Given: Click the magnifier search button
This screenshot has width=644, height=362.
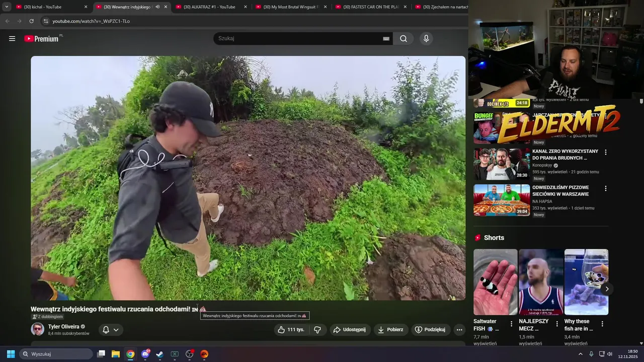Looking at the screenshot, I should pyautogui.click(x=404, y=39).
